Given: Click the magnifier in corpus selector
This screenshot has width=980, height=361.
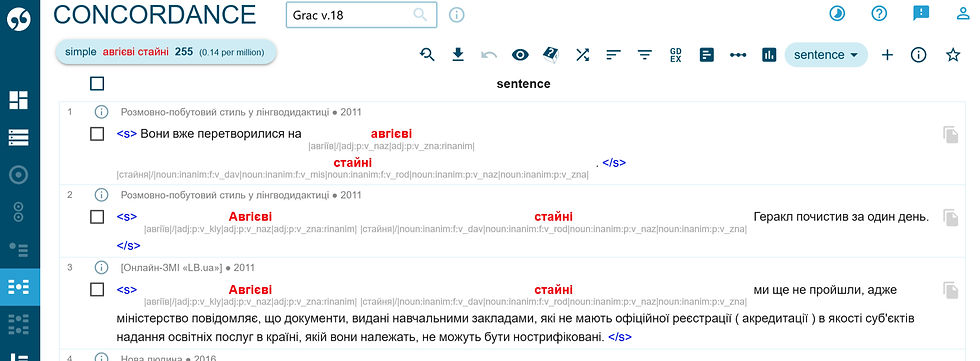Looking at the screenshot, I should [420, 15].
